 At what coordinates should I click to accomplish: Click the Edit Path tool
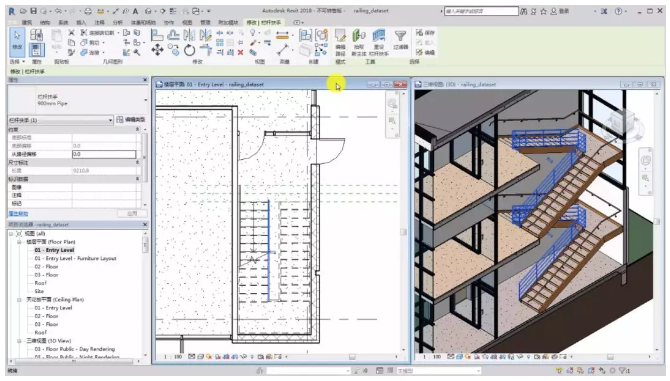tap(340, 42)
